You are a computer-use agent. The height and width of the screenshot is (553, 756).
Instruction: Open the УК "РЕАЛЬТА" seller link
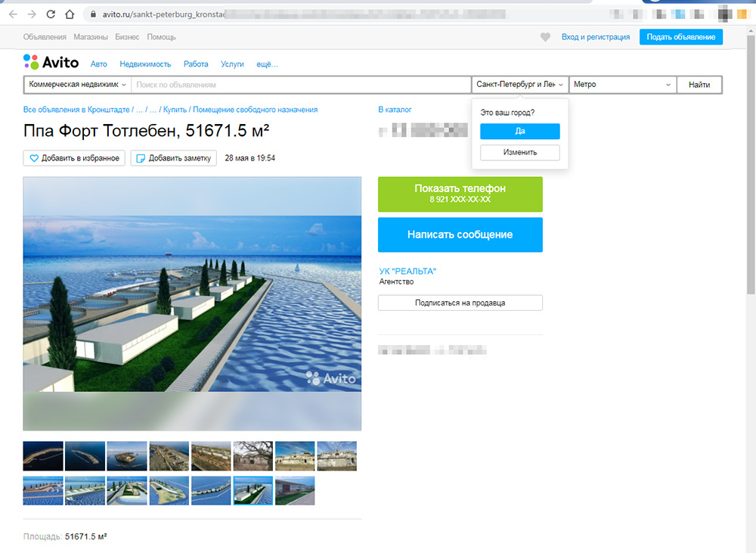[407, 271]
